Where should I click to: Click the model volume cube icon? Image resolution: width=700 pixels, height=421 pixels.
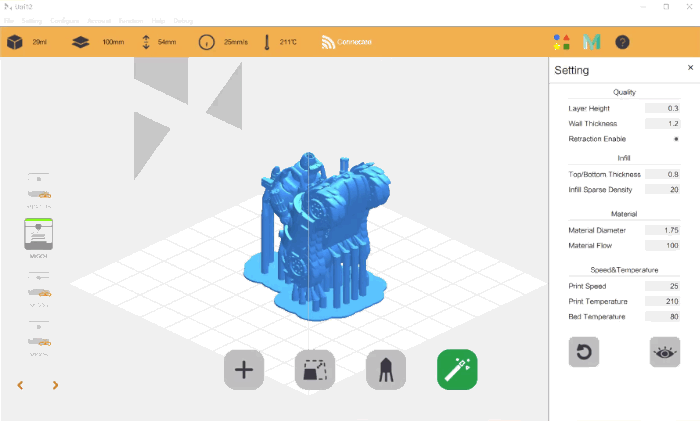(x=15, y=42)
